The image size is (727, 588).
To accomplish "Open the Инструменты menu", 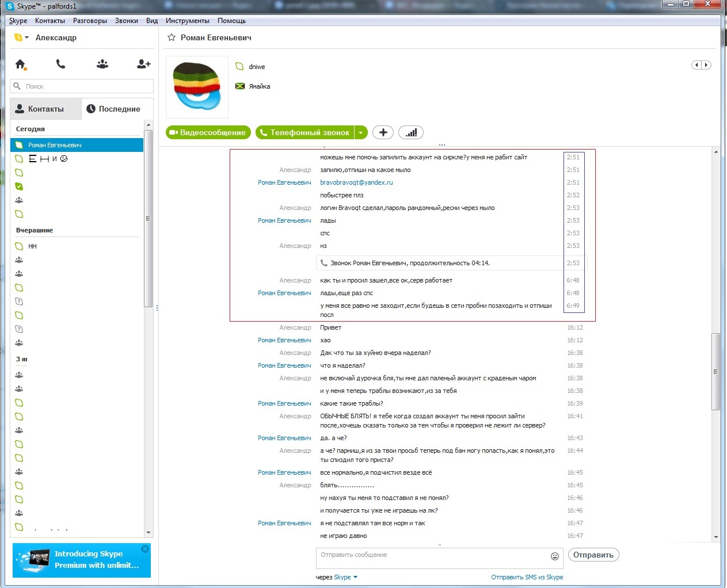I will point(188,21).
